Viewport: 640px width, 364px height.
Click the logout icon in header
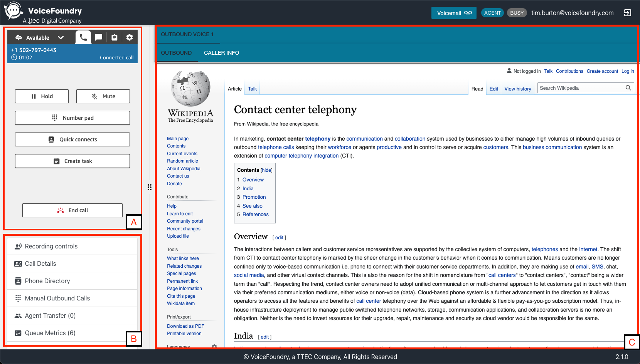(x=628, y=13)
